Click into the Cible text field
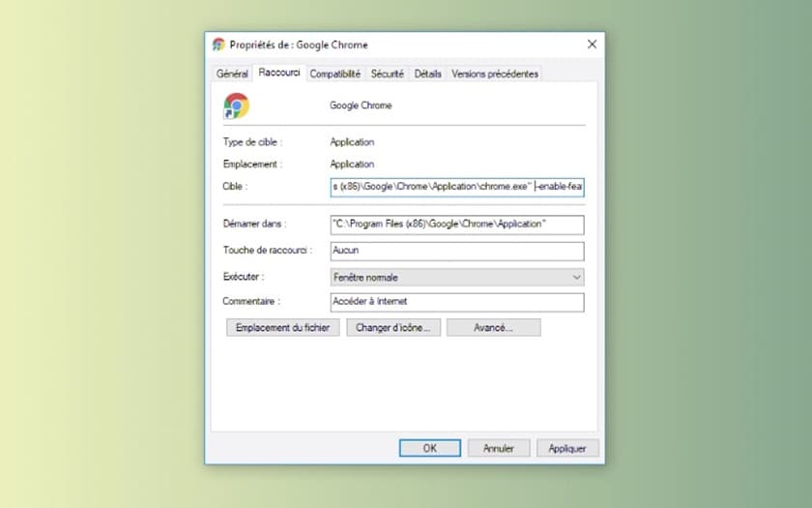The image size is (812, 508). point(457,187)
